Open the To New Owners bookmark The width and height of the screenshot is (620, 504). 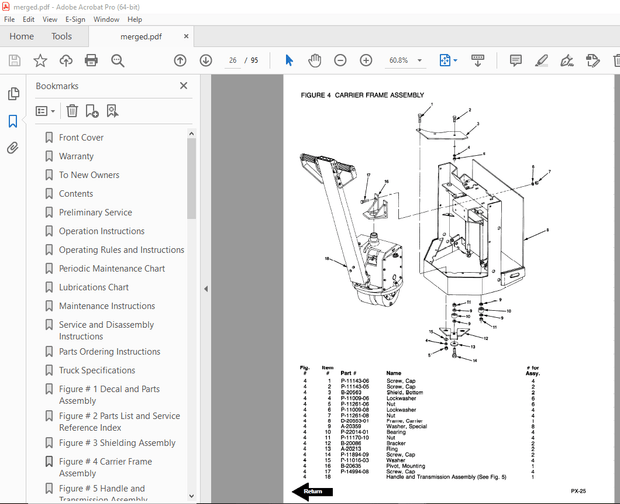[x=89, y=175]
